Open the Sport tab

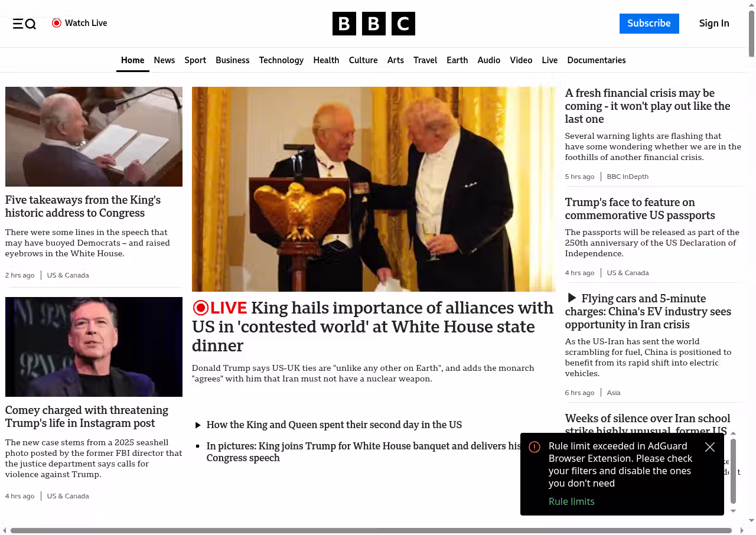tap(195, 60)
